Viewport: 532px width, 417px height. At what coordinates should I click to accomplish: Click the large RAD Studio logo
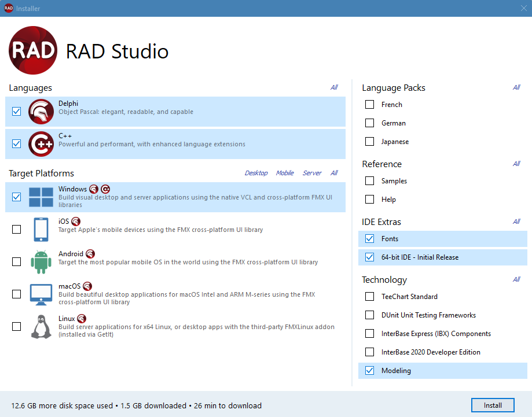pos(33,50)
